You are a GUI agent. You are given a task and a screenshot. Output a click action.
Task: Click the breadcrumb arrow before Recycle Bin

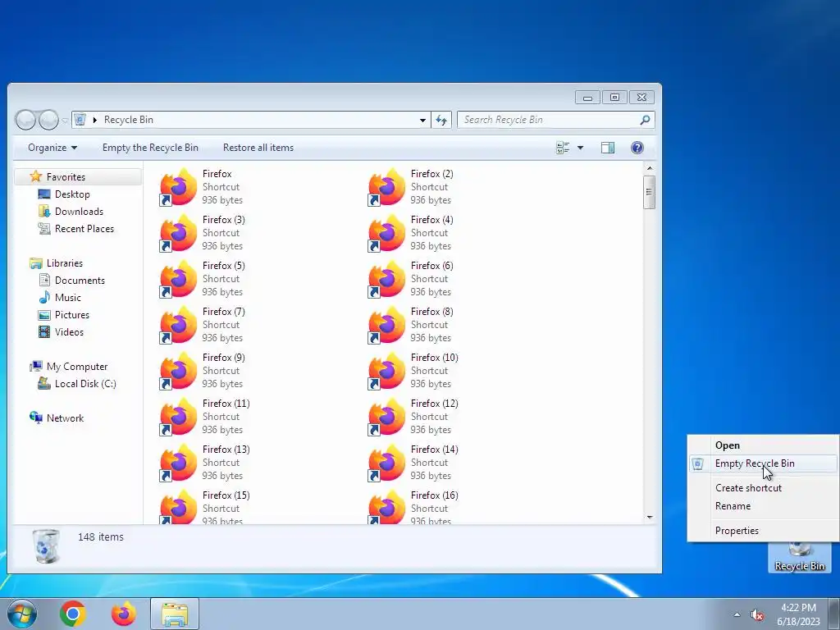pyautogui.click(x=95, y=120)
